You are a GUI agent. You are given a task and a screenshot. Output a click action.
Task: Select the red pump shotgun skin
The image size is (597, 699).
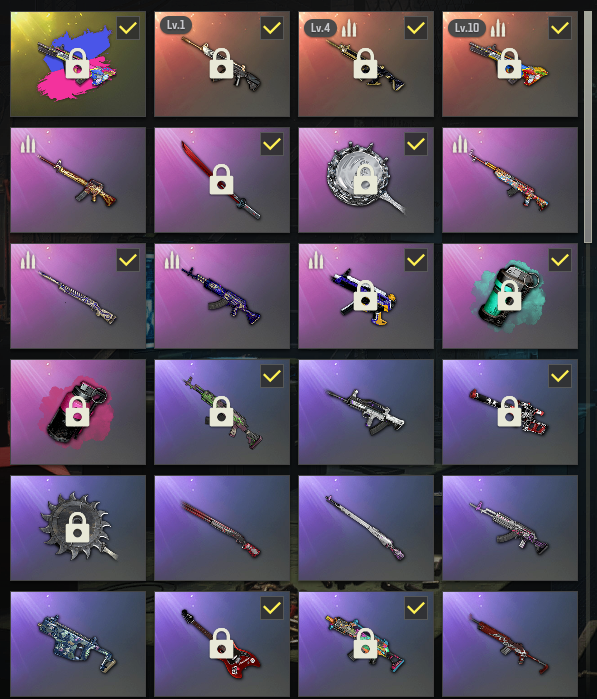pyautogui.click(x=222, y=528)
